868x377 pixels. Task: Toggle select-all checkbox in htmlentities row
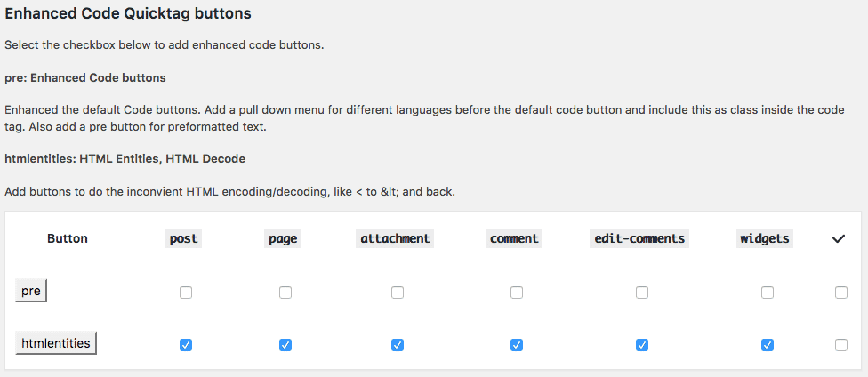pyautogui.click(x=841, y=345)
